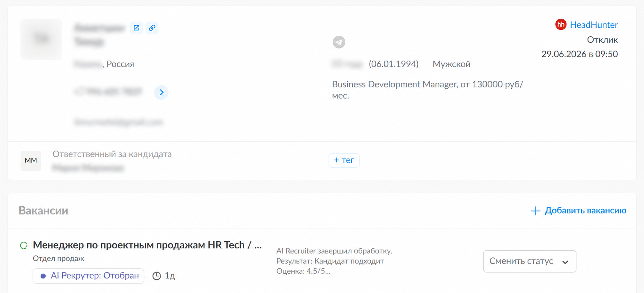The width and height of the screenshot is (644, 293).
Task: Click the HeadHunter source link
Action: pos(594,25)
